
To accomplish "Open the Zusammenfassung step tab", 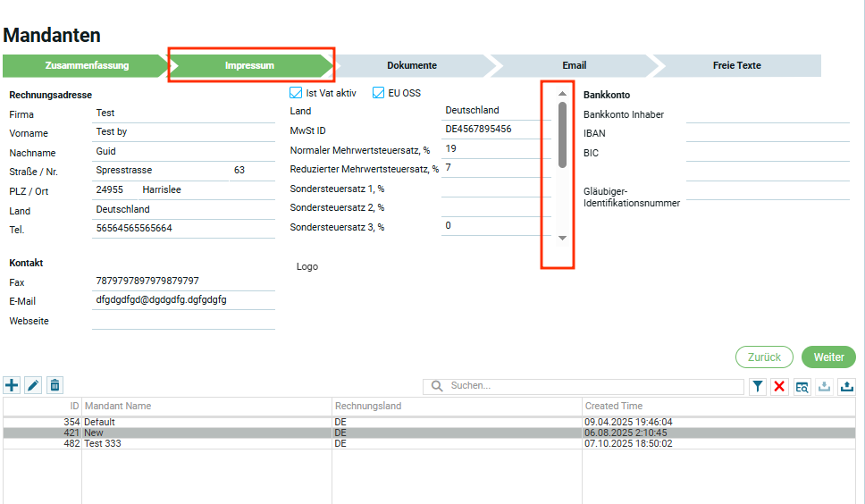I will pyautogui.click(x=87, y=65).
